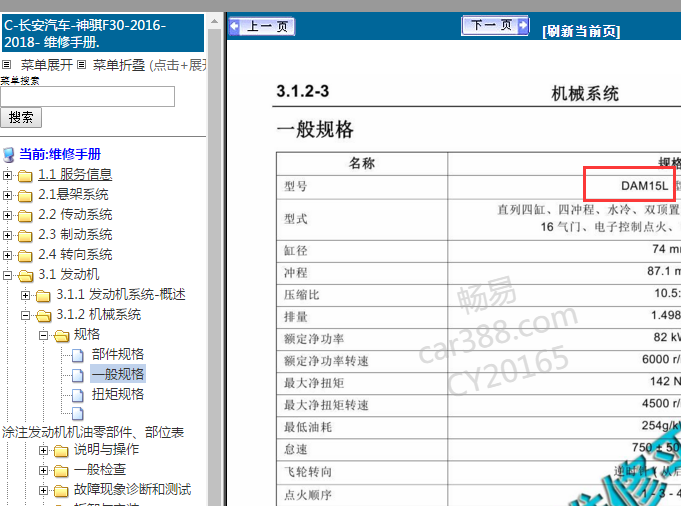This screenshot has height=506, width=681.
Task: Click 菜单展开 to expand all menus
Action: coord(47,65)
